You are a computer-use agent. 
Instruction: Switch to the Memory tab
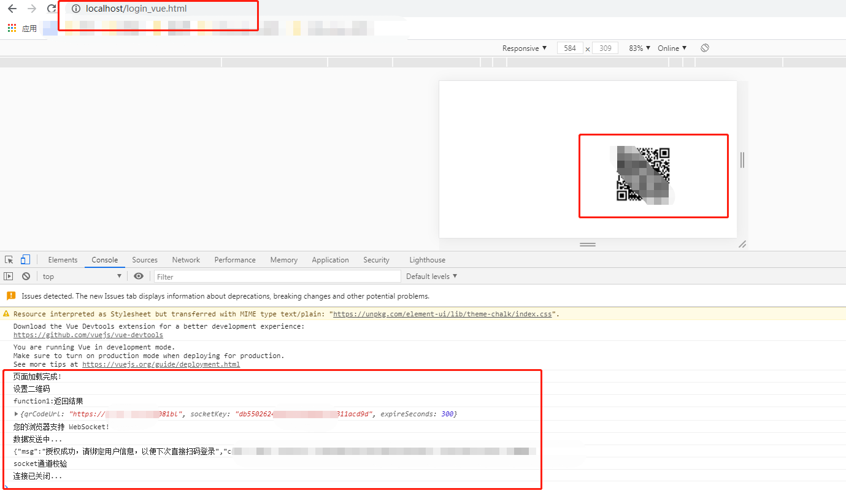point(284,260)
